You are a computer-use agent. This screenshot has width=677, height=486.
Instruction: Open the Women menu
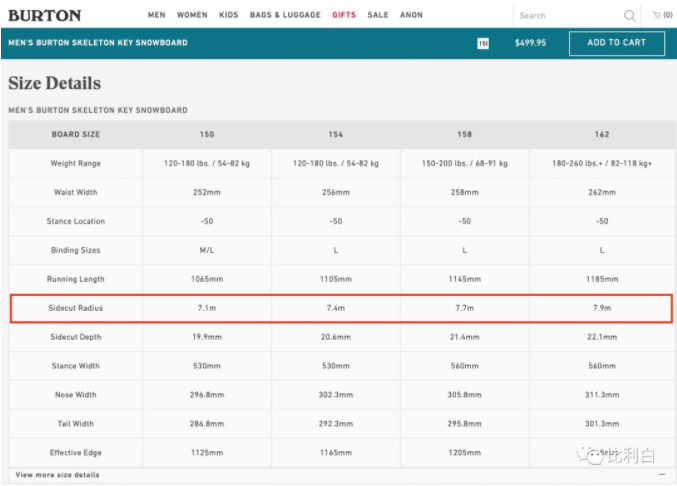pyautogui.click(x=192, y=15)
